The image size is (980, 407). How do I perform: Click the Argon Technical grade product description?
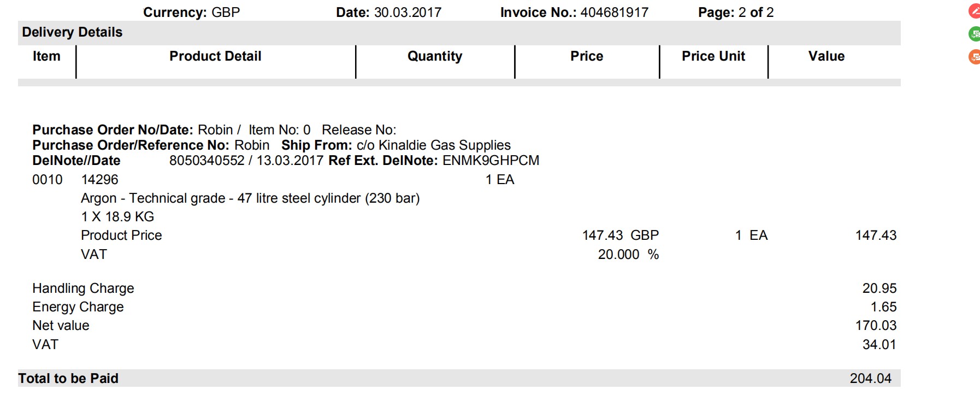point(250,198)
